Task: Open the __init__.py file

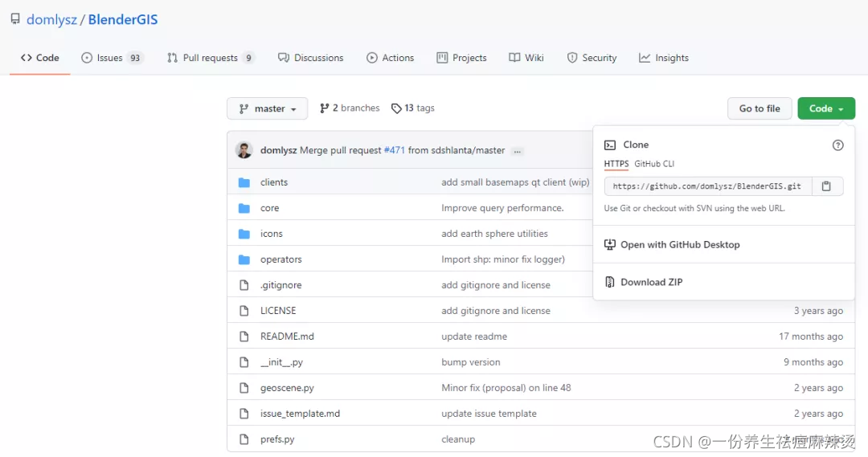Action: [x=282, y=362]
